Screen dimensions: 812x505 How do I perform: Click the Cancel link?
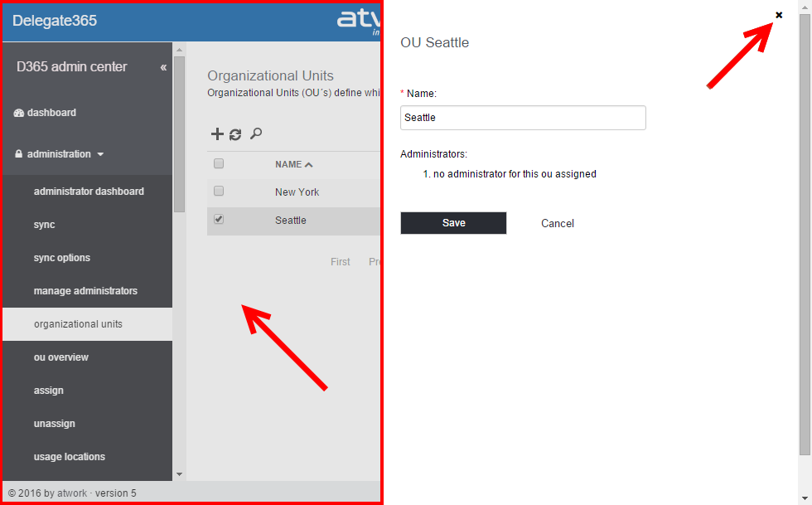tap(558, 223)
